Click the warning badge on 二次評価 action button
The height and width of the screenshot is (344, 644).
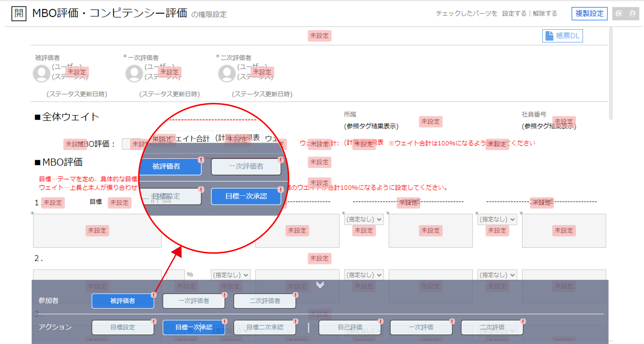(x=523, y=321)
